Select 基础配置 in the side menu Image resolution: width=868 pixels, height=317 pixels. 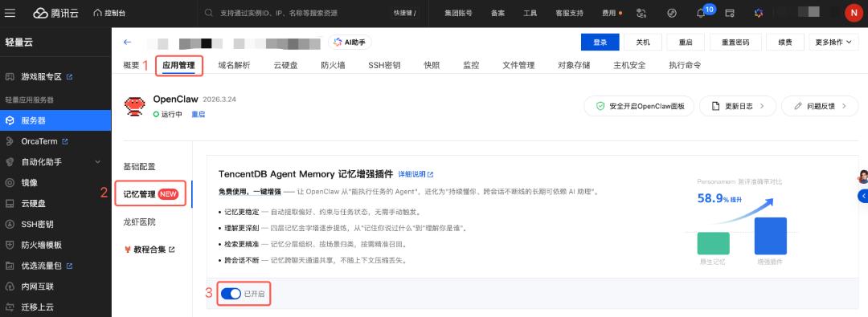tap(140, 166)
